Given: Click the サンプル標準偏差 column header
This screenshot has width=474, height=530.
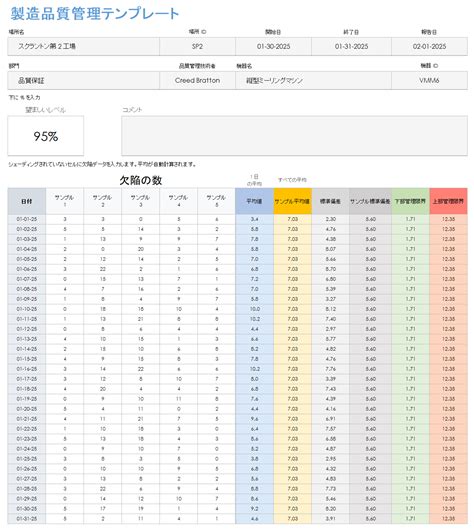Looking at the screenshot, I should coord(370,201).
